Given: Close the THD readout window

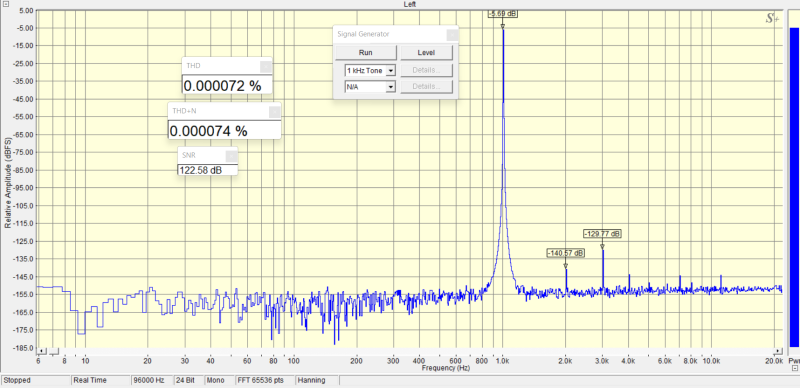Looking at the screenshot, I should [x=266, y=66].
